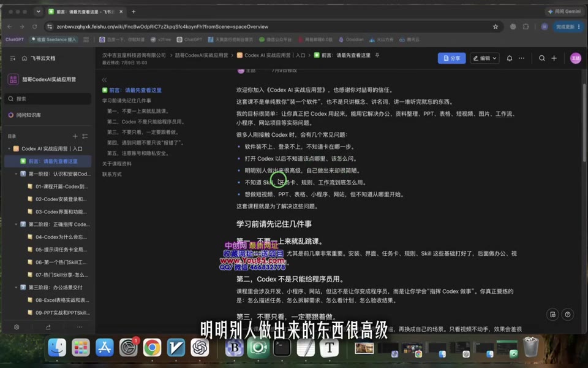Open the Chrome extensions puzzle icon
The image size is (588, 368).
point(526,26)
